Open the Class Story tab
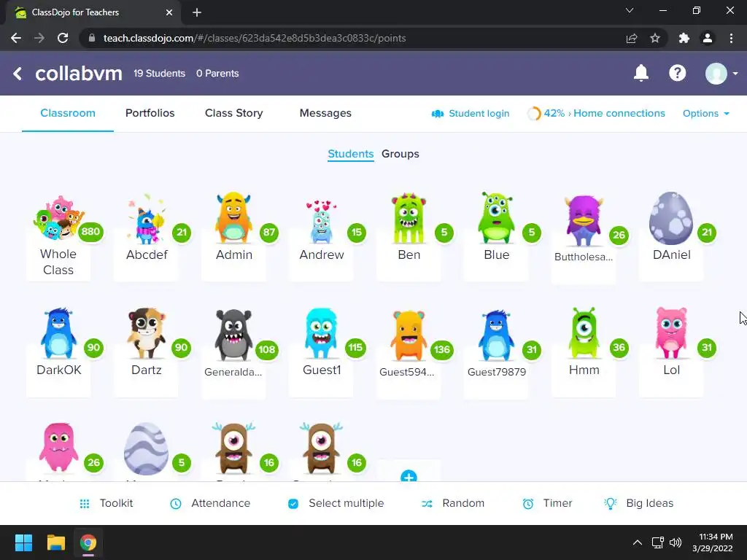 click(x=234, y=113)
